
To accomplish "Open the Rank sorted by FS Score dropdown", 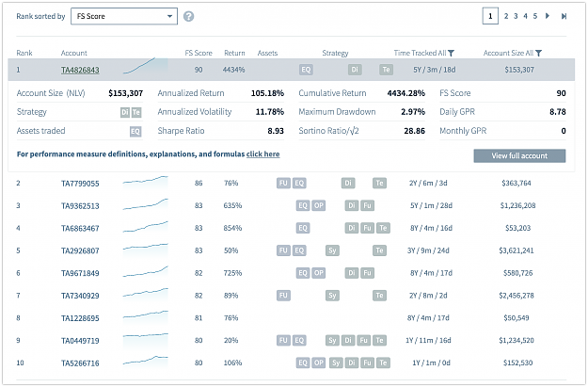I will (124, 16).
